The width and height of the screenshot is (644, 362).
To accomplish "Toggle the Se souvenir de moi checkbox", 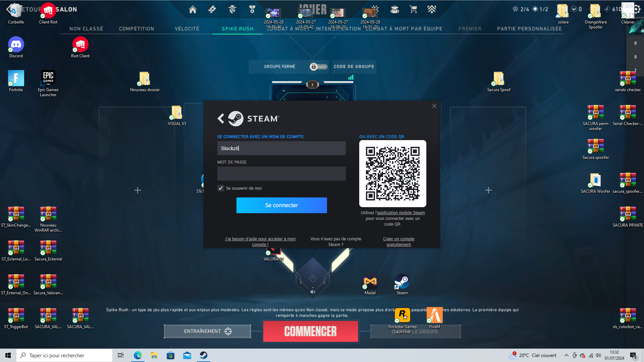I will click(x=220, y=188).
